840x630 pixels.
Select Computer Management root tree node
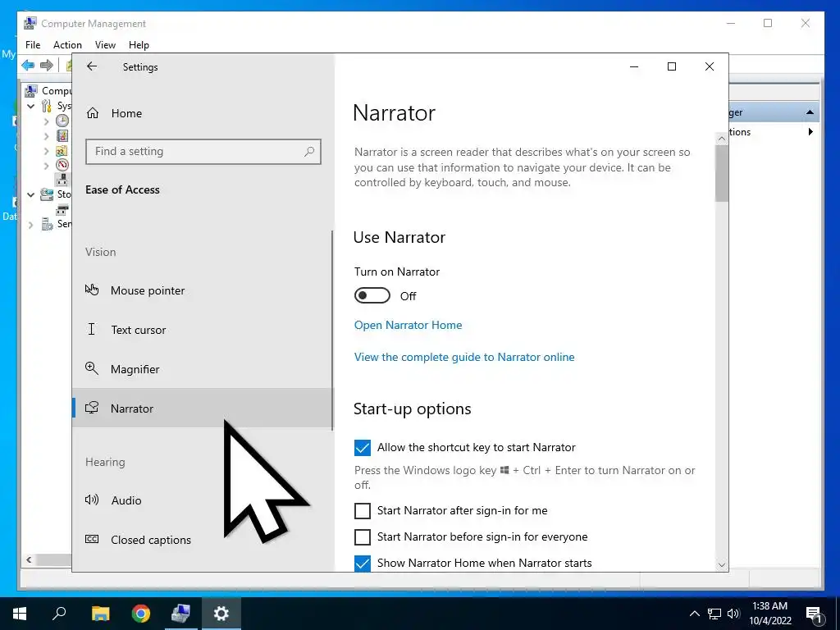[x=31, y=90]
